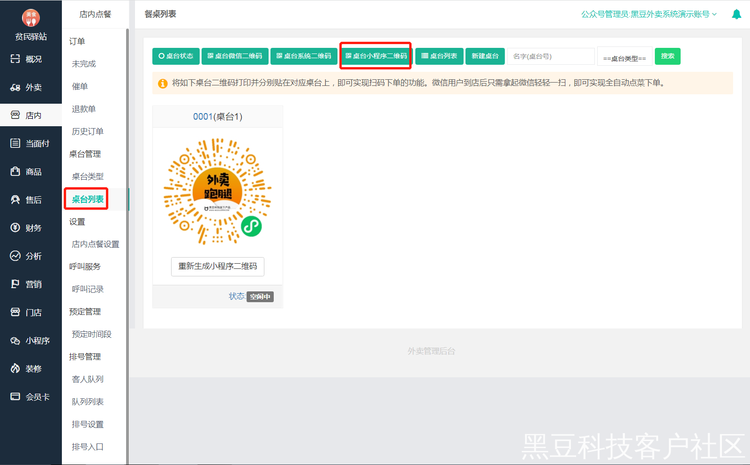
Task: Open the 售后 after-sales section
Action: [31, 200]
